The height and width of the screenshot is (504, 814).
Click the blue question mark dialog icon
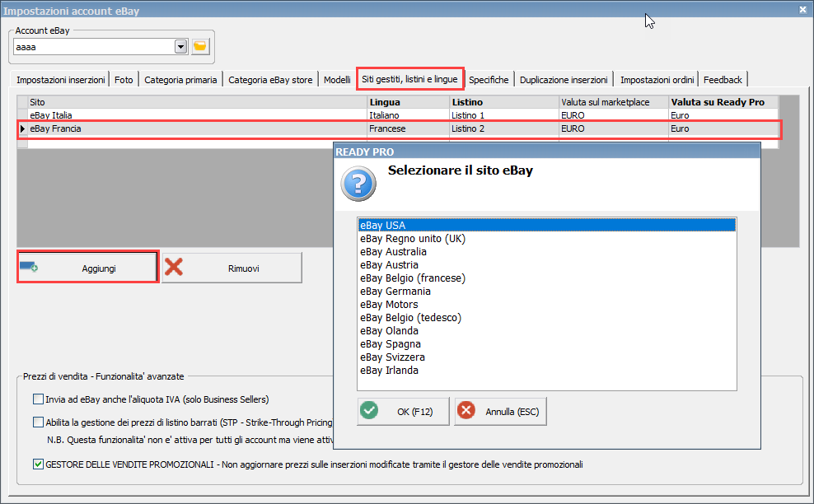[x=358, y=184]
